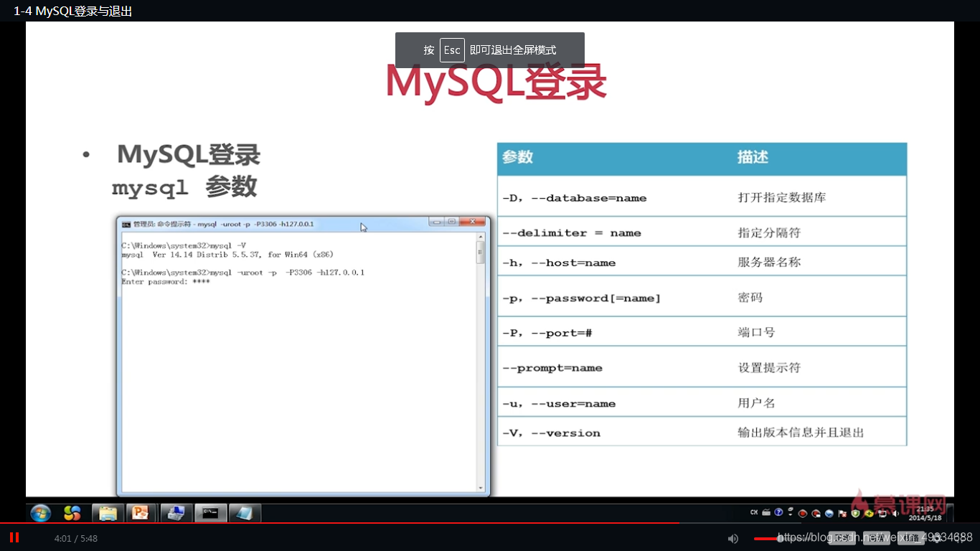Maximize the command prompt window
Image resolution: width=980 pixels, height=551 pixels.
click(x=451, y=222)
